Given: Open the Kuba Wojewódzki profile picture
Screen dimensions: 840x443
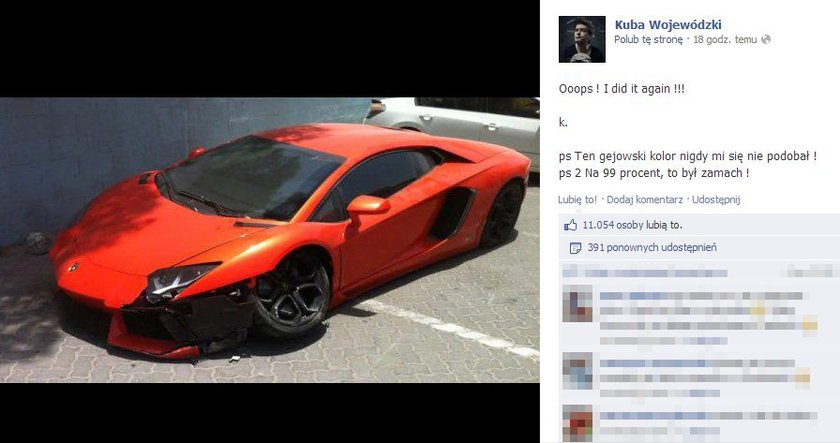Looking at the screenshot, I should [582, 39].
